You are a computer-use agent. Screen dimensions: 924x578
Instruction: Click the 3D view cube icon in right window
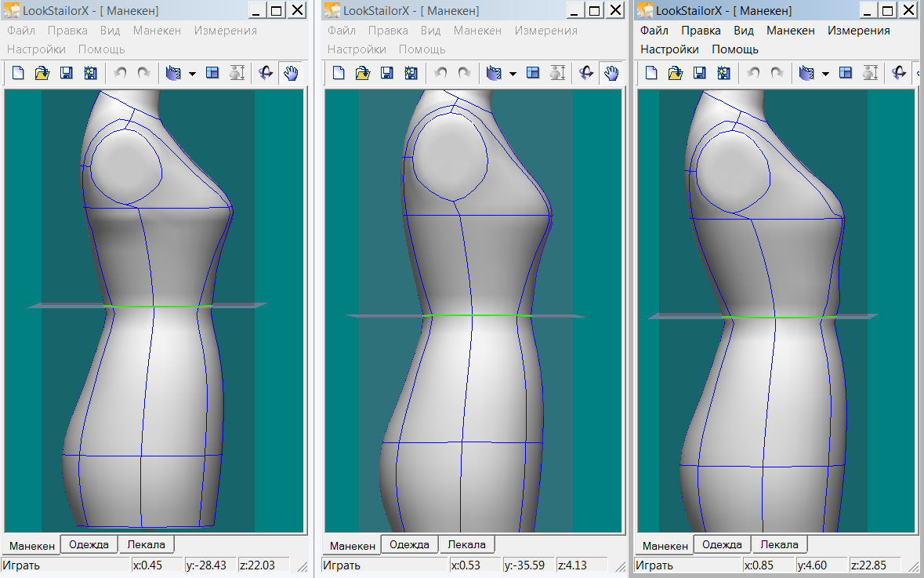[806, 73]
